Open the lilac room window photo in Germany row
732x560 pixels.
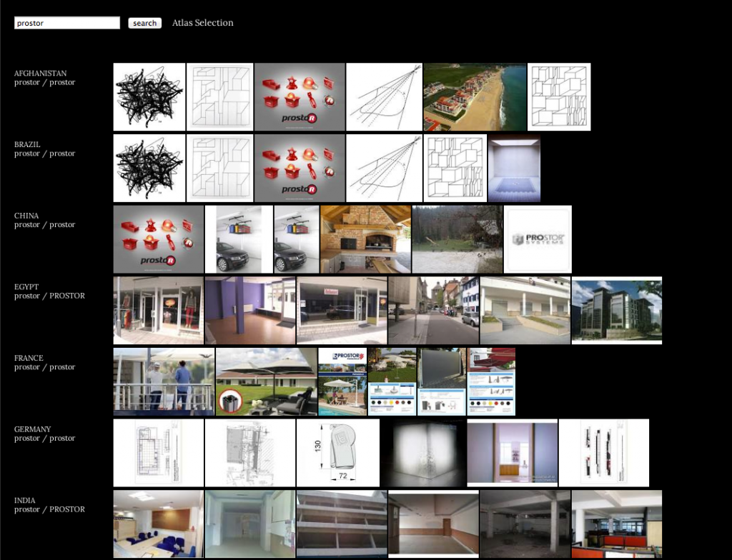coord(512,453)
